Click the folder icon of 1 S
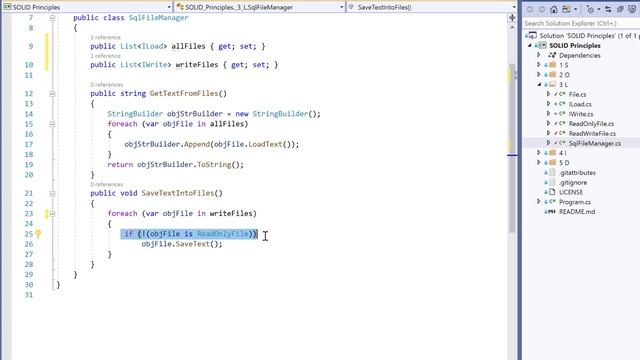 coord(553,65)
